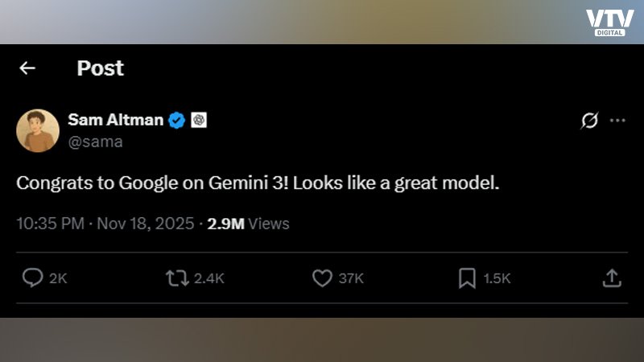
Task: Click the Gemini 3 congratulations post text
Action: click(258, 183)
